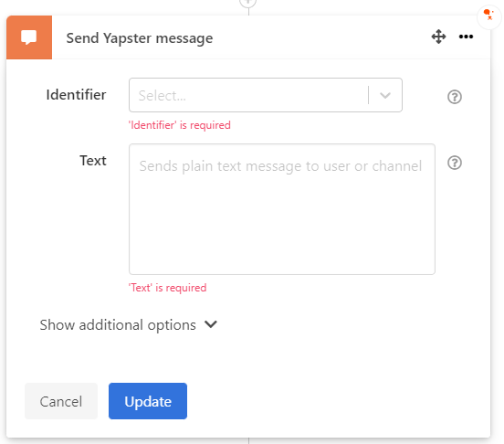Open the three-dot more options menu
The image size is (504, 444).
click(x=466, y=37)
